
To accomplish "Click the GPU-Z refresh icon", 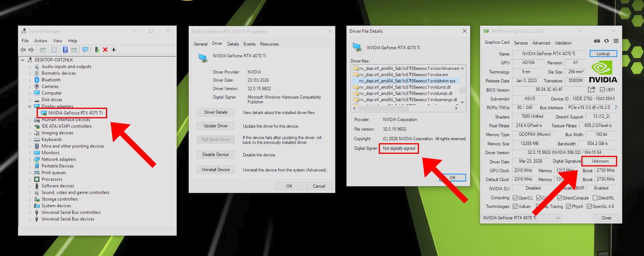I will click(607, 41).
